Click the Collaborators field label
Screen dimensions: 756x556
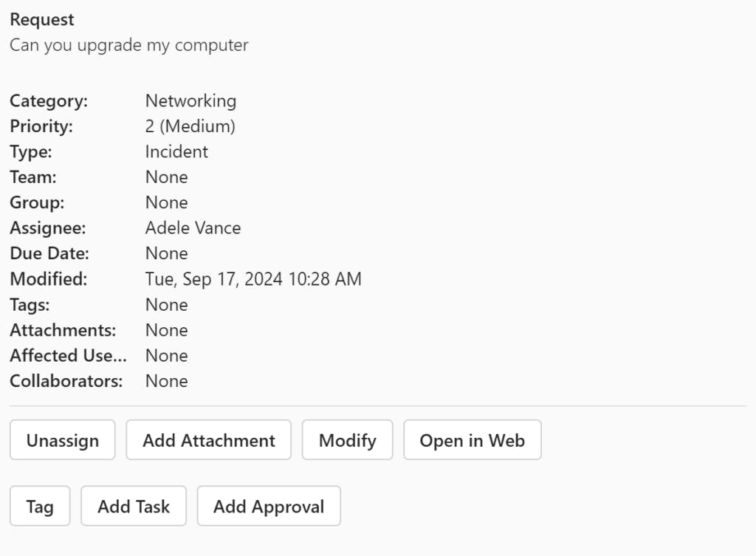point(66,381)
